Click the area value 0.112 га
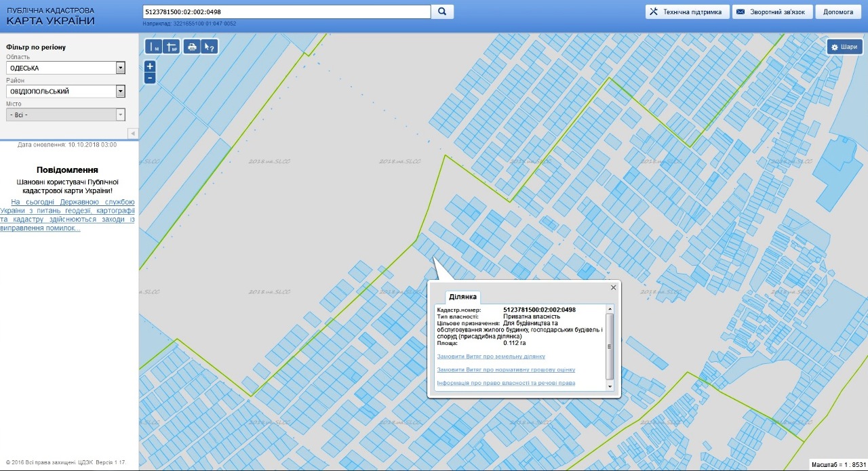Image resolution: width=868 pixels, height=471 pixels. coord(515,343)
